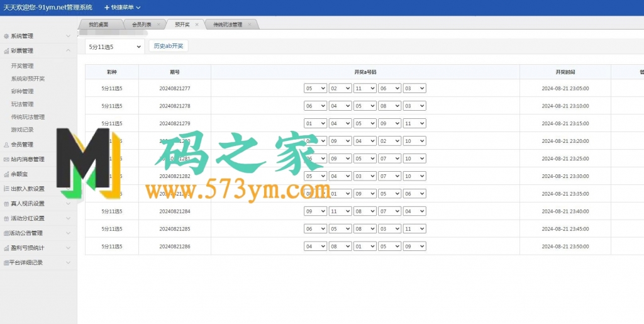
Task: Switch to the 传统玩法管理 tab
Action: click(x=228, y=25)
